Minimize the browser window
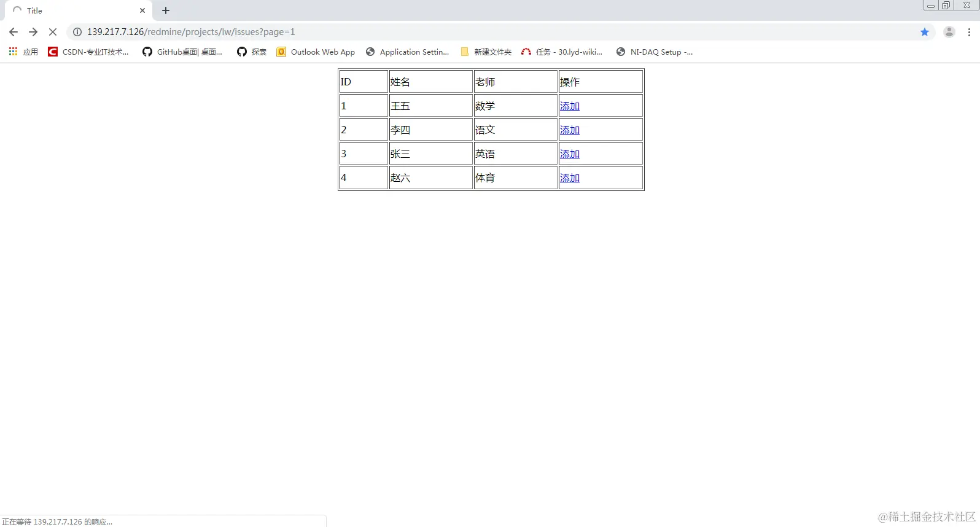Screen dimensions: 980x527 coord(931,5)
